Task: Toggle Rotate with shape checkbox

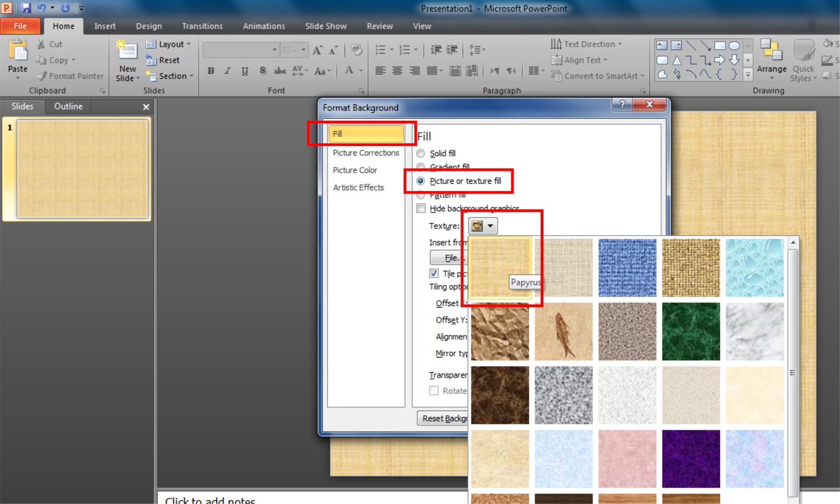Action: (x=434, y=391)
